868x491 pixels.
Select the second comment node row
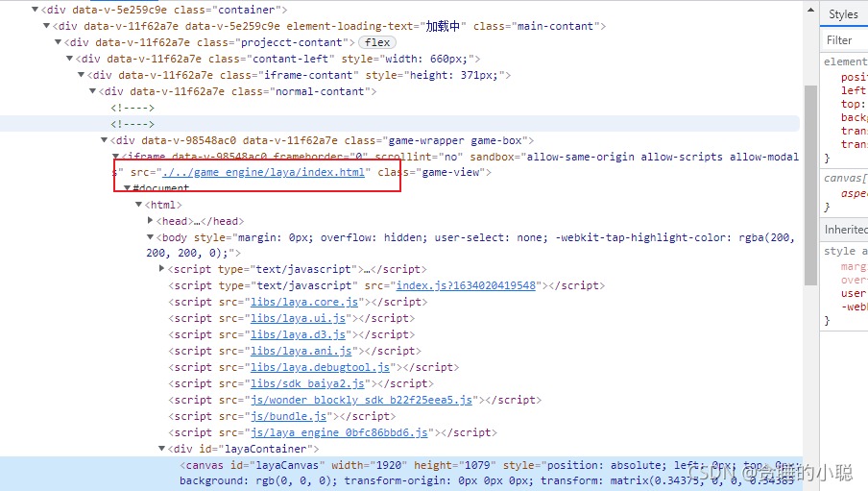[399, 124]
